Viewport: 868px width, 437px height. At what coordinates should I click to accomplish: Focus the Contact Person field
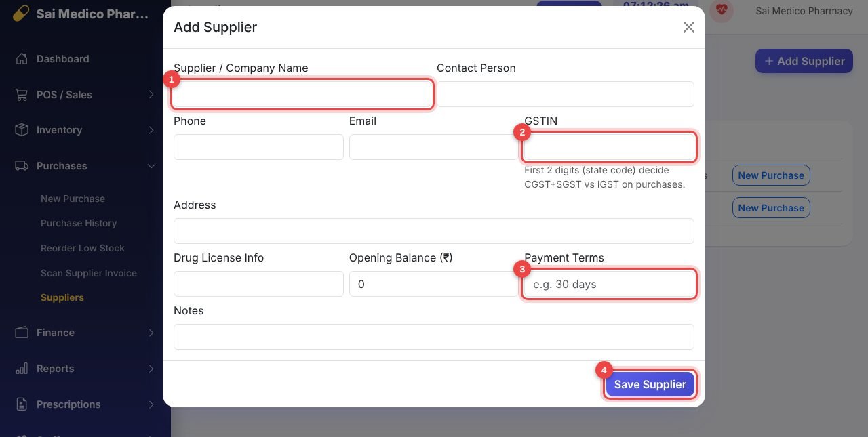coord(566,94)
